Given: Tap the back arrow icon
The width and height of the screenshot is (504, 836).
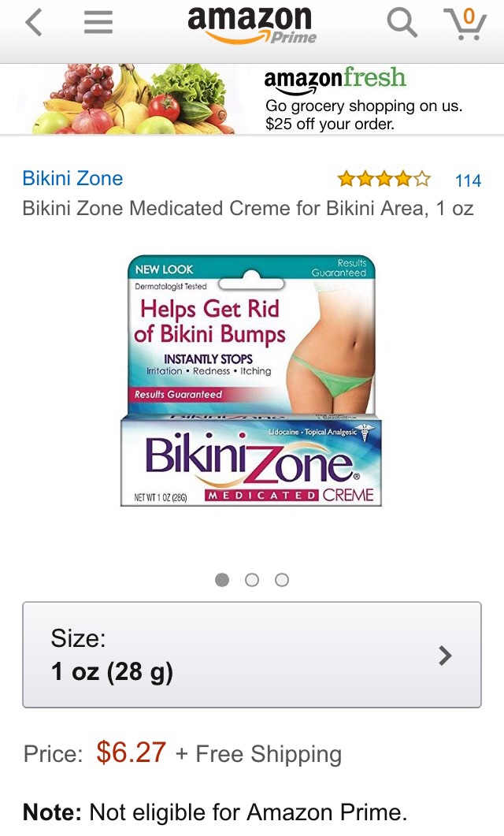Looking at the screenshot, I should pyautogui.click(x=34, y=23).
